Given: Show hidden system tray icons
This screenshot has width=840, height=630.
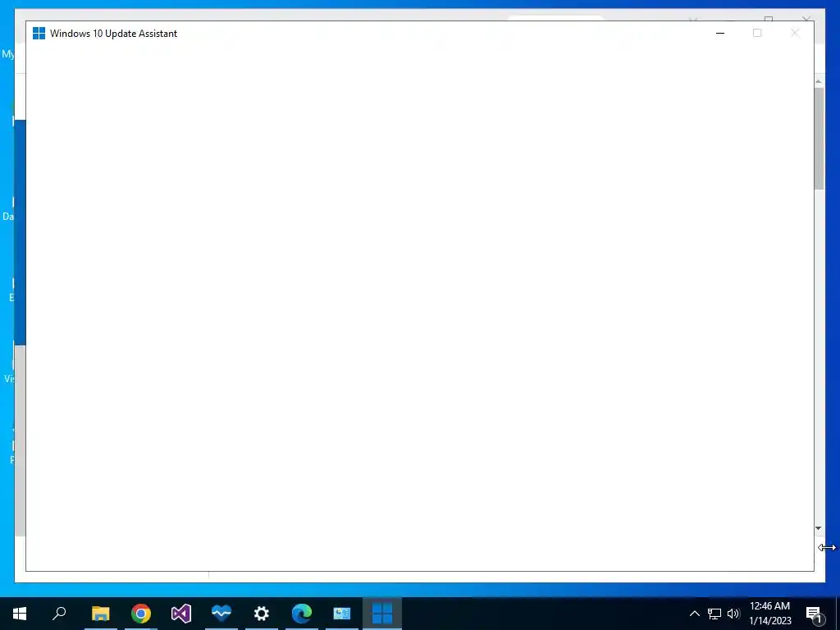Looking at the screenshot, I should tap(694, 614).
